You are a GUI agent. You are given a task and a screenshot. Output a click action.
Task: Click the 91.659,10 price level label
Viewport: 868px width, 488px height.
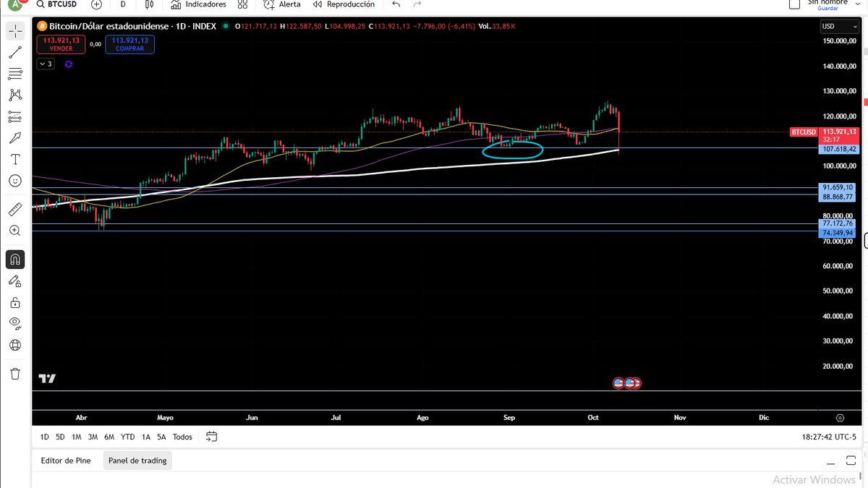click(839, 187)
